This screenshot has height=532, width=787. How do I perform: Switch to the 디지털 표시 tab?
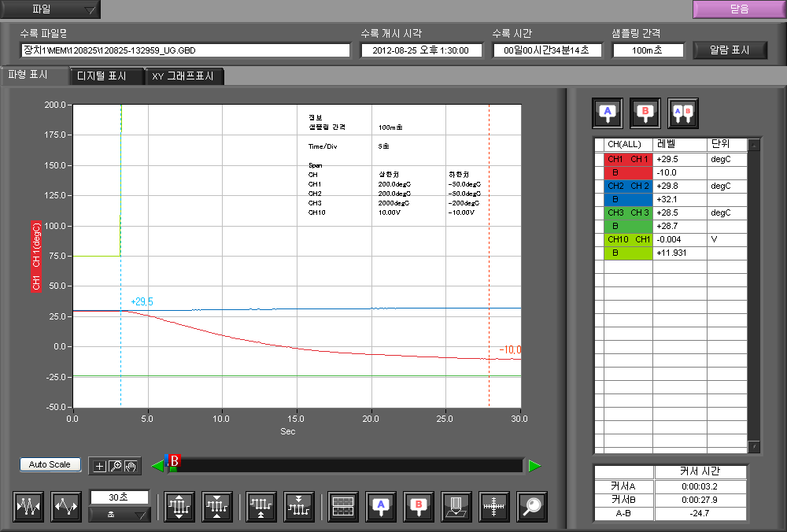(x=108, y=76)
